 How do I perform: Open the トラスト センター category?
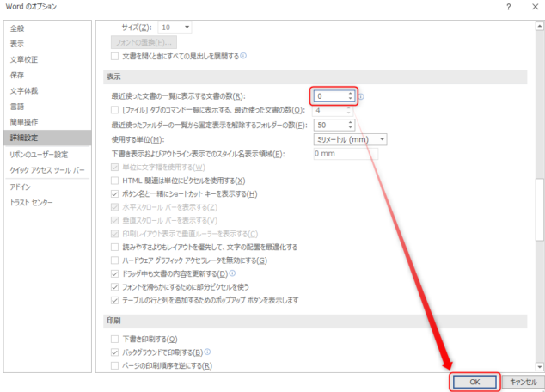(31, 202)
